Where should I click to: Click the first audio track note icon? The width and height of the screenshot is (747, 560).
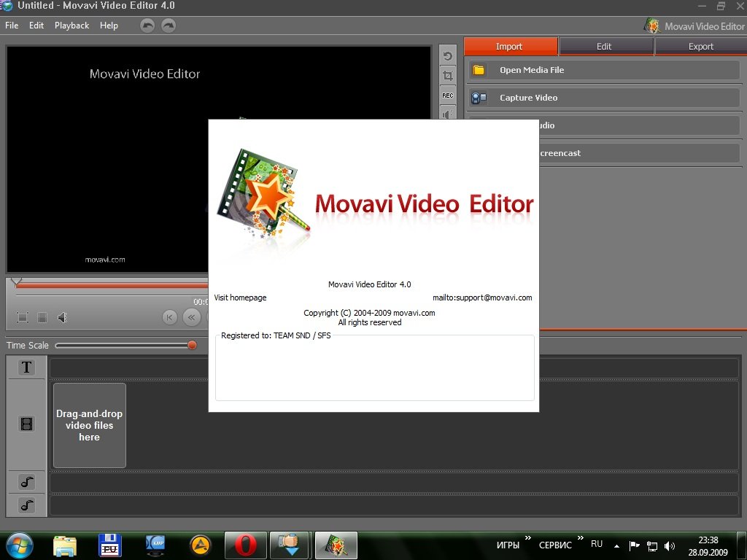27,482
